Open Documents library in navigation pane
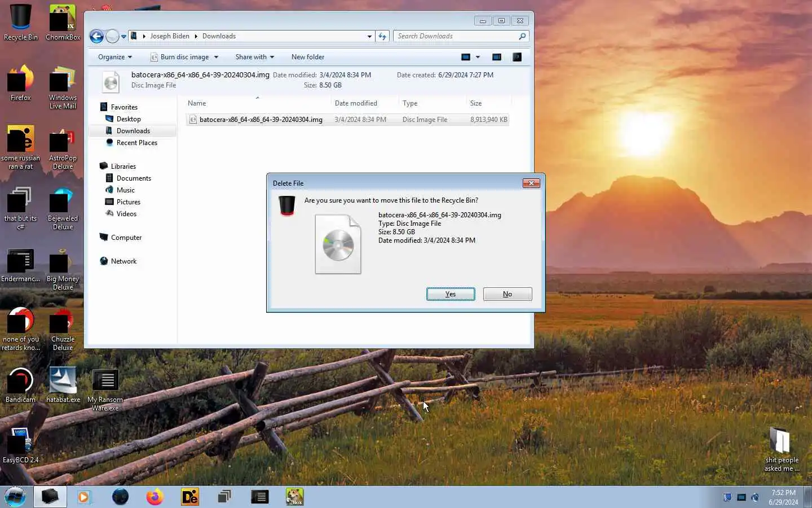812x508 pixels. (134, 178)
